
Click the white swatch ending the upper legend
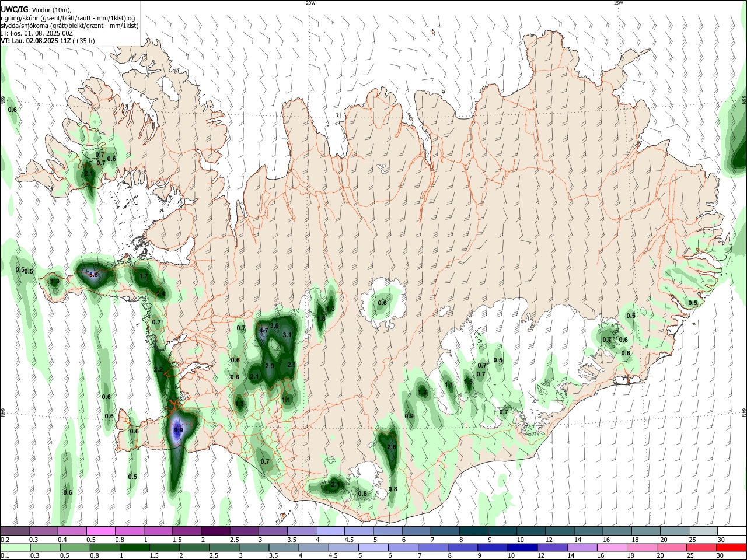pos(732,531)
